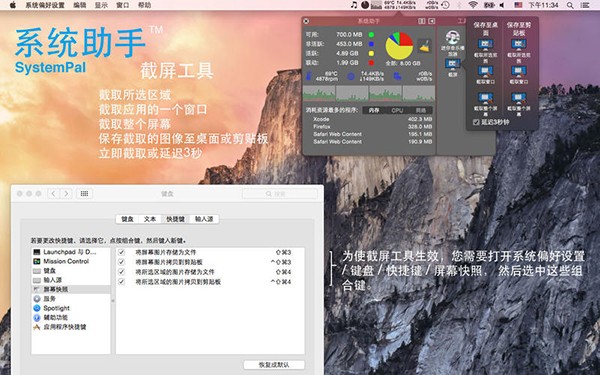
Task: Click the collapse-panel arrow icon in SystemPal title
Action: 432,21
